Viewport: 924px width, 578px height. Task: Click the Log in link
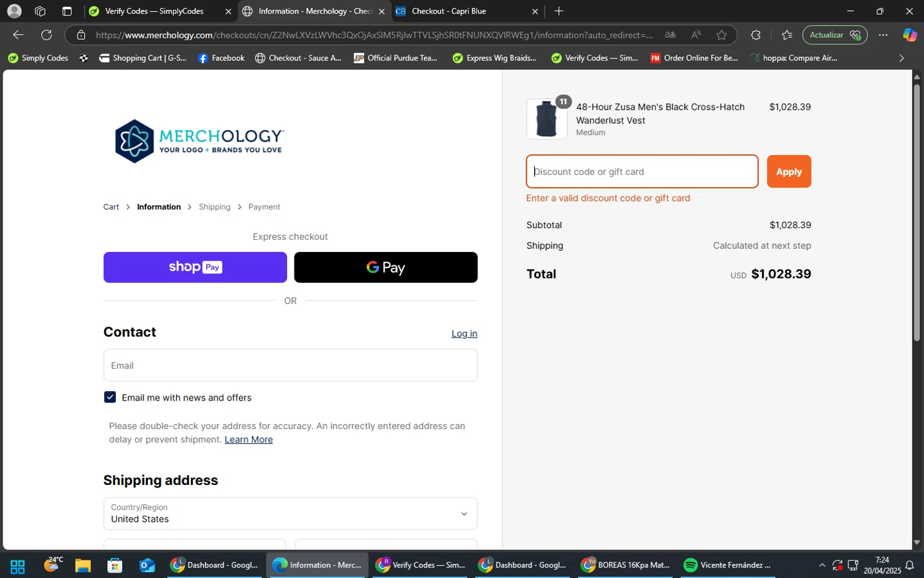pos(464,333)
